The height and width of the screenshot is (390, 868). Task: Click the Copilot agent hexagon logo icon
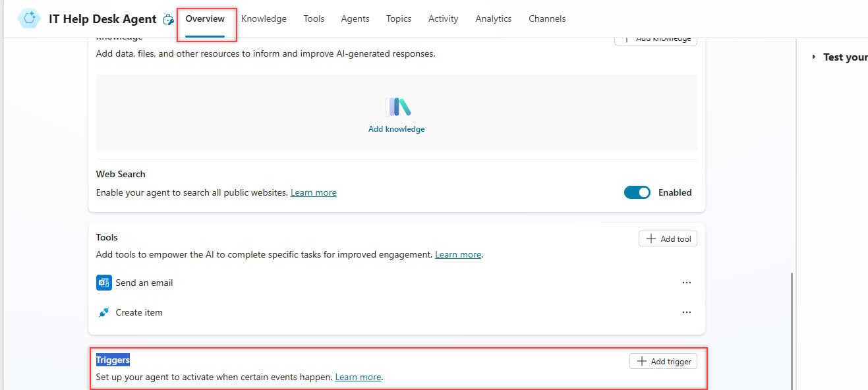pyautogui.click(x=29, y=18)
